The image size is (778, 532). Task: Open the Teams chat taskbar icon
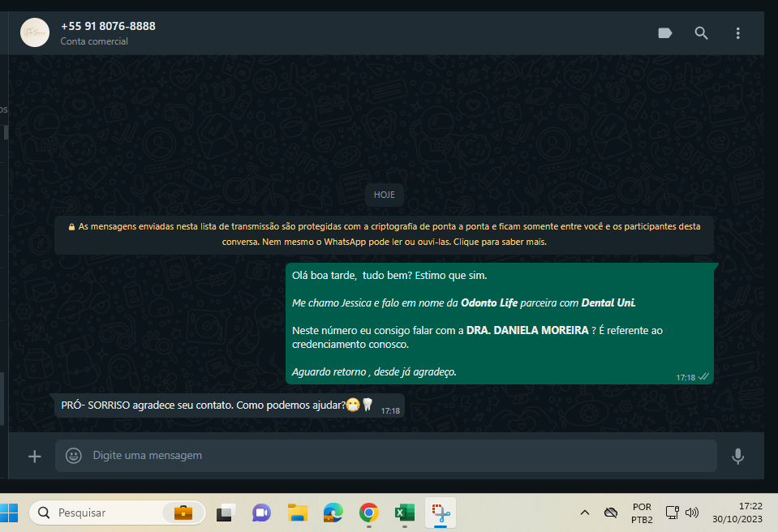click(x=261, y=513)
